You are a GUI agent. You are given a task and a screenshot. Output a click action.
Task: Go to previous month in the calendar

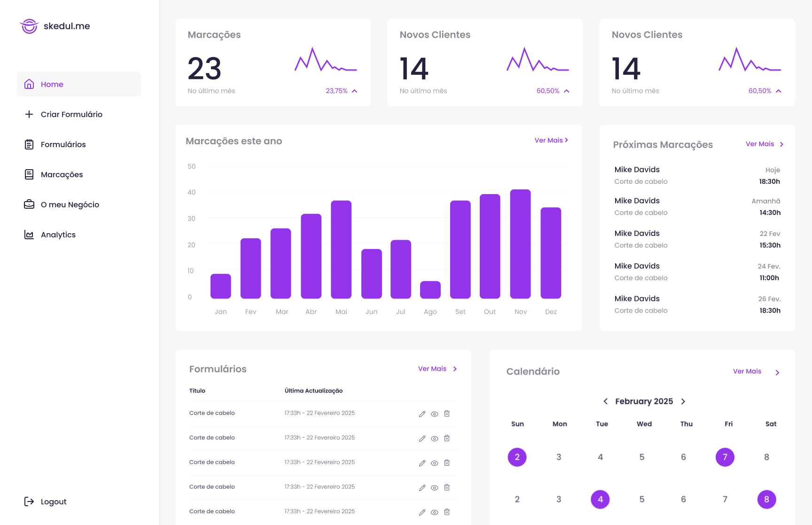point(606,401)
